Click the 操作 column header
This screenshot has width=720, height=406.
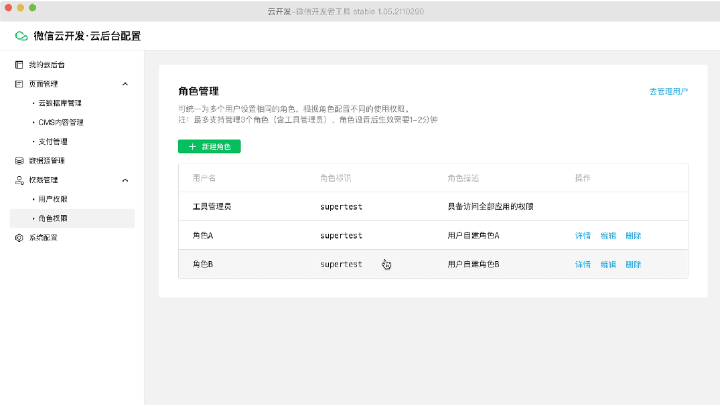(583, 178)
